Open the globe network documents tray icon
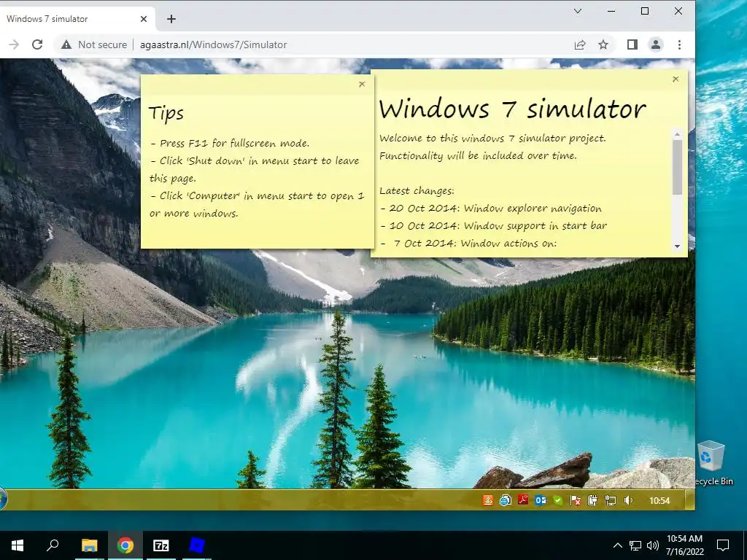Screen dimensions: 747x560 [x=506, y=500]
